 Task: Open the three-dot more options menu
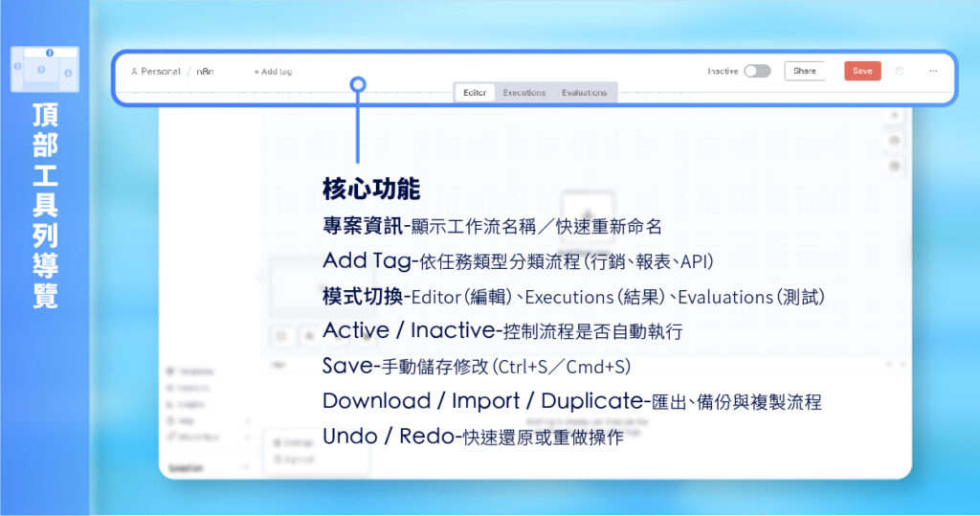pos(933,71)
